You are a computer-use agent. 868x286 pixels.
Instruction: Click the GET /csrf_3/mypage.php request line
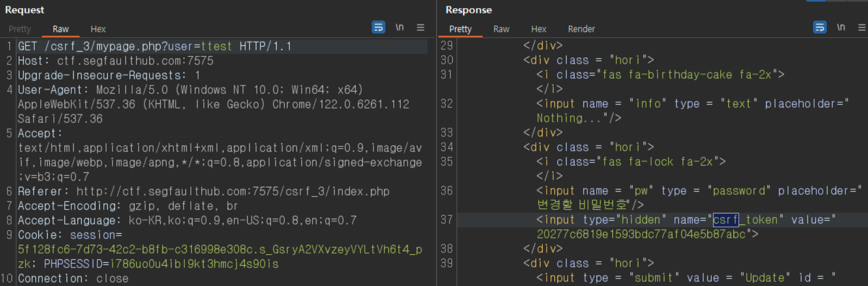coord(155,46)
